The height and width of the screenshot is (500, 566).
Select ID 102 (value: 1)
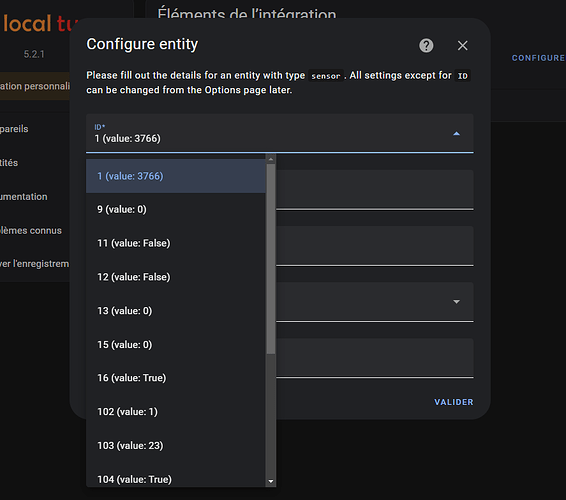(x=176, y=412)
